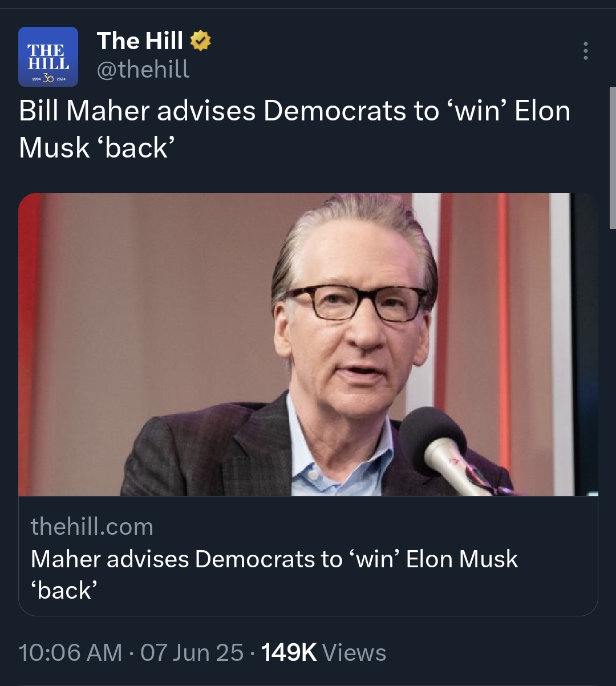Click the thehill.com domain label
Image resolution: width=616 pixels, height=686 pixels.
pos(92,526)
